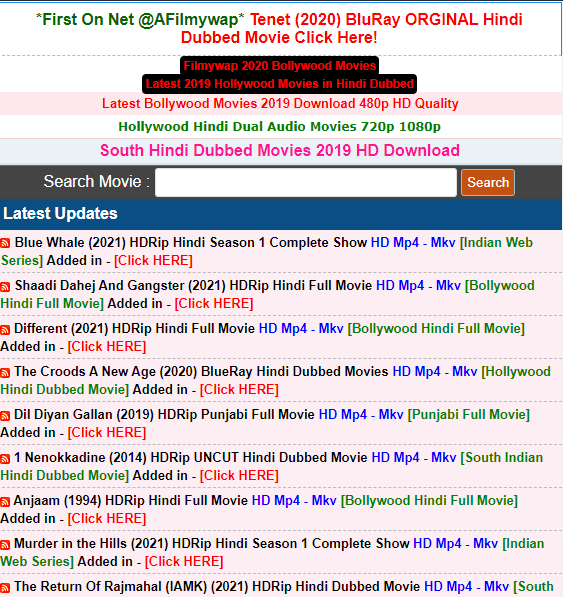Go to Hollywood Hindi Dual Audio Movies 720p 1080p
Screen dimensions: 563x598
click(280, 127)
